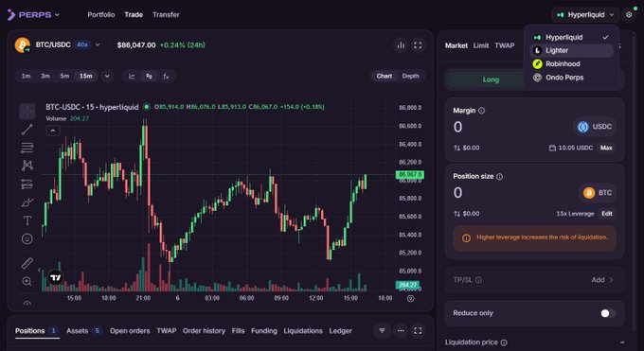The image size is (644, 351).
Task: Open the Ledger tab
Action: click(341, 331)
